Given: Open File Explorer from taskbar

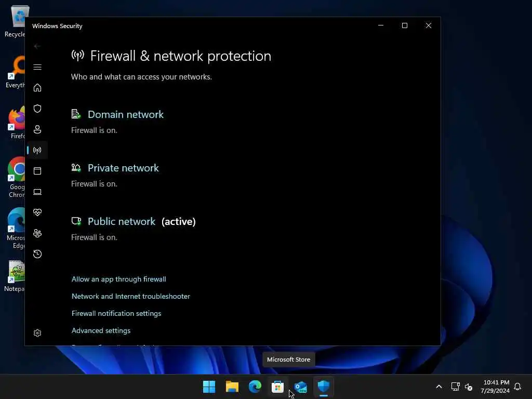Looking at the screenshot, I should point(232,387).
